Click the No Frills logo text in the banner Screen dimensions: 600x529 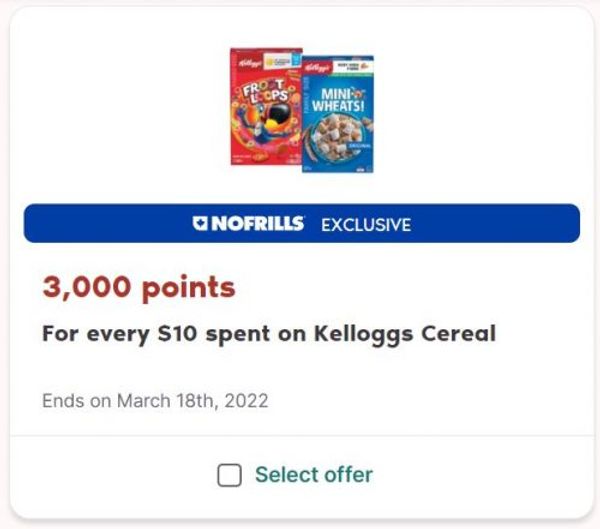click(258, 223)
